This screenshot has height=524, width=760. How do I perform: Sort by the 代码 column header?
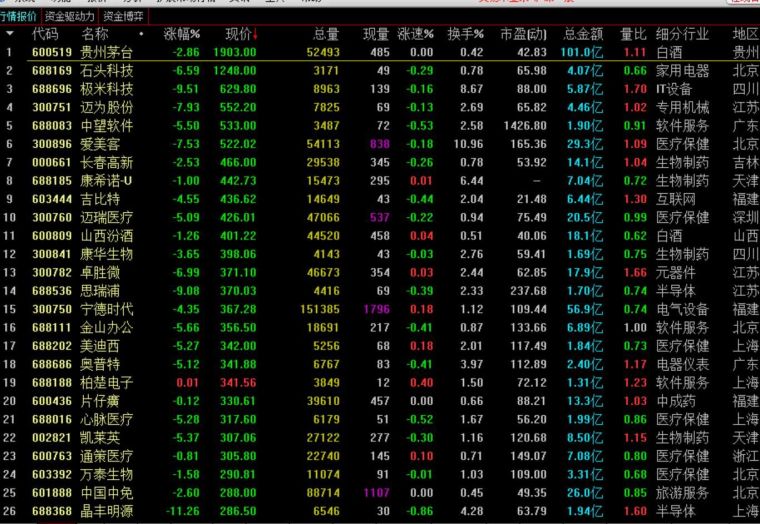tap(45, 34)
